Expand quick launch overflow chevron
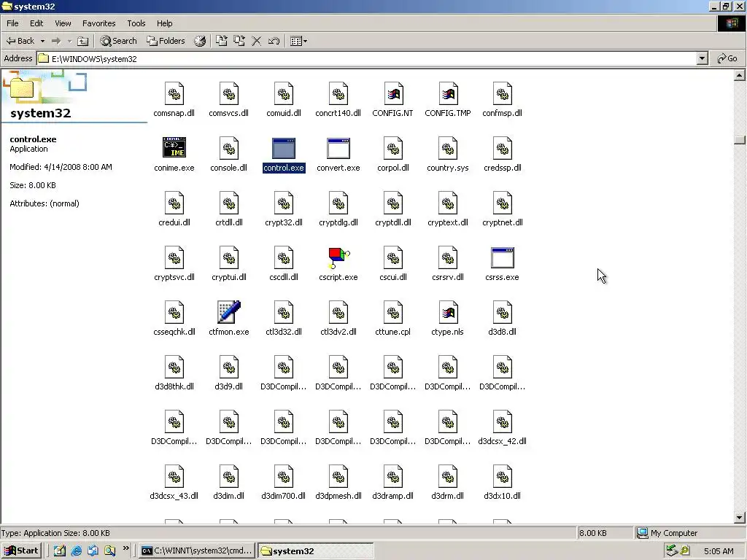 click(125, 548)
